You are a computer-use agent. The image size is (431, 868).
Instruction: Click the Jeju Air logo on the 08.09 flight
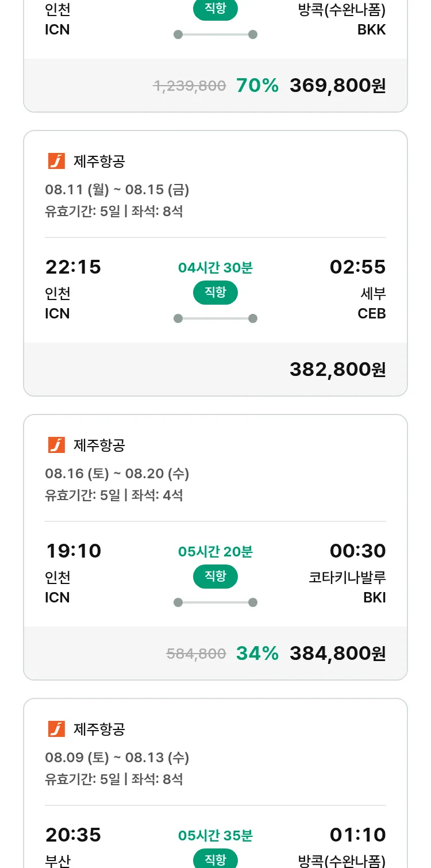(56, 729)
